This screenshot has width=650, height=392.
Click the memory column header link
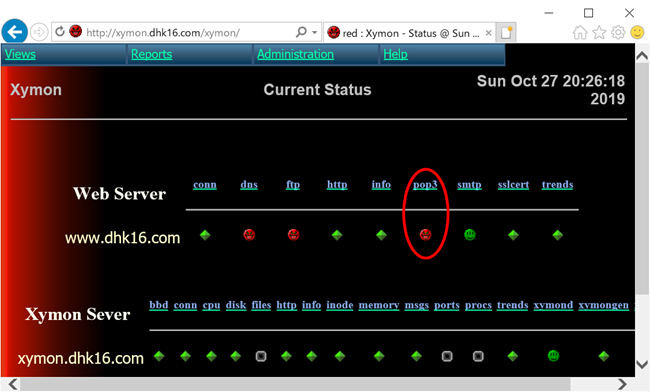coord(379,305)
